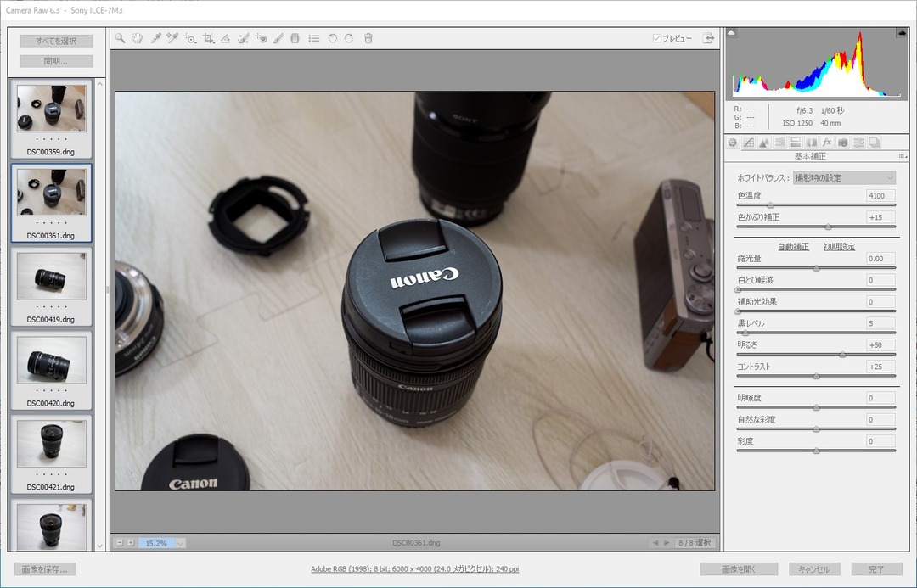Click the 初期設定 link

(839, 247)
